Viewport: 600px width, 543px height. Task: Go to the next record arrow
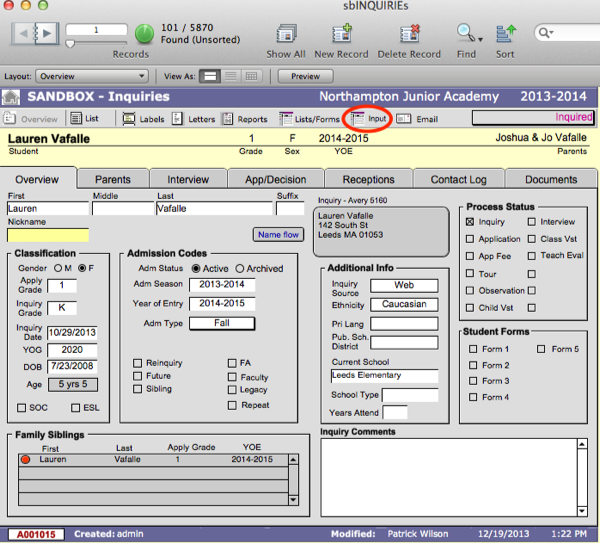(46, 33)
